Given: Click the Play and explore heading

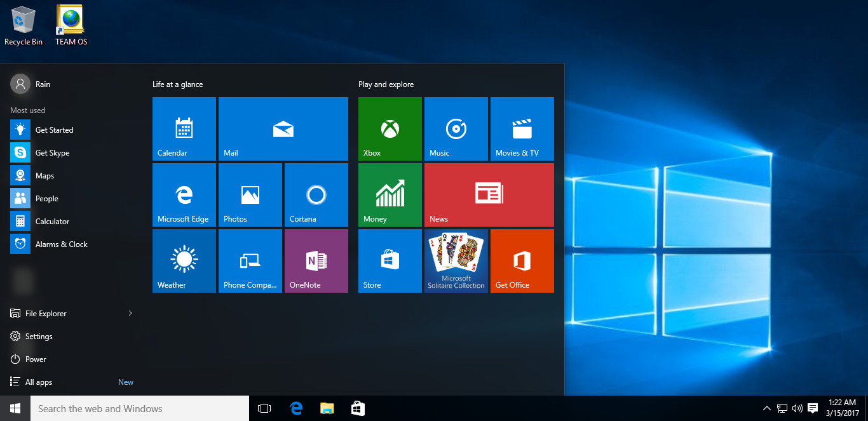Looking at the screenshot, I should tap(386, 84).
